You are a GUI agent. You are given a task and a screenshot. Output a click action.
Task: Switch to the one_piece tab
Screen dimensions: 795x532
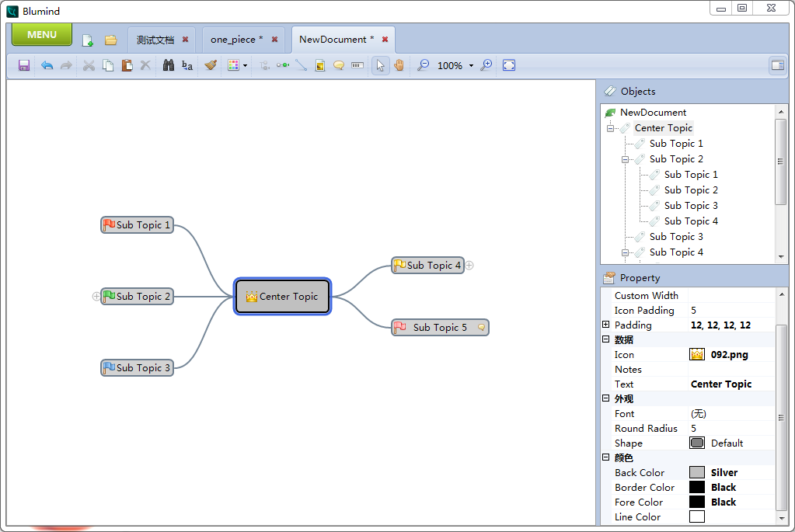233,39
